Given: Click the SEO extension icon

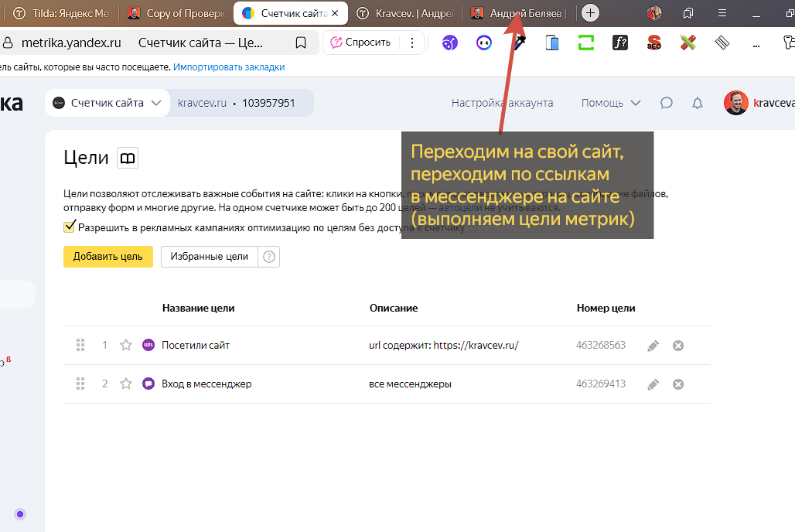Looking at the screenshot, I should (x=654, y=43).
